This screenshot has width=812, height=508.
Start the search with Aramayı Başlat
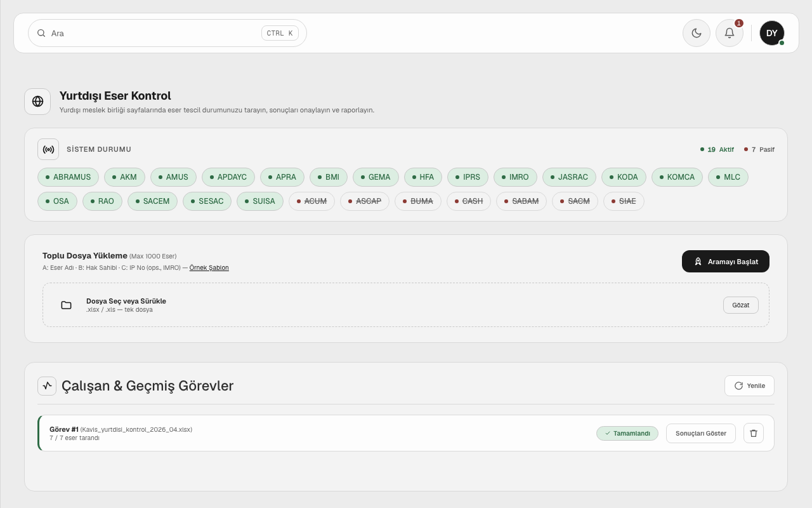726,262
